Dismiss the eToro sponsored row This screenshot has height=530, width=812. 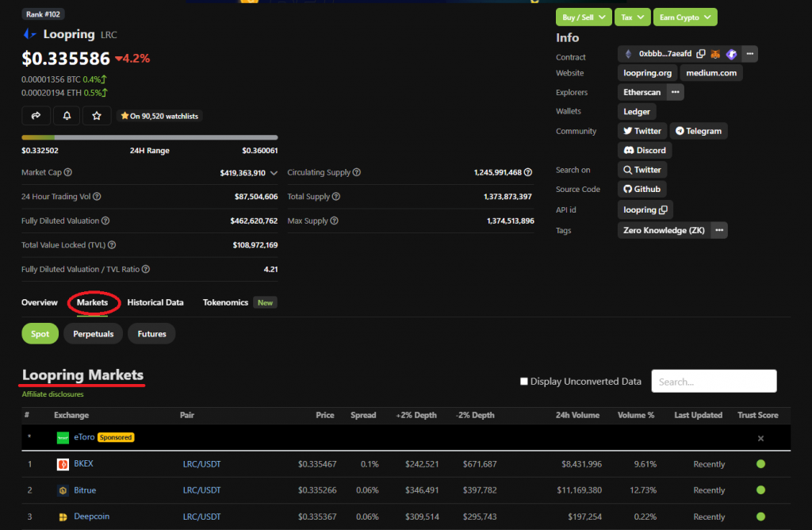point(760,438)
